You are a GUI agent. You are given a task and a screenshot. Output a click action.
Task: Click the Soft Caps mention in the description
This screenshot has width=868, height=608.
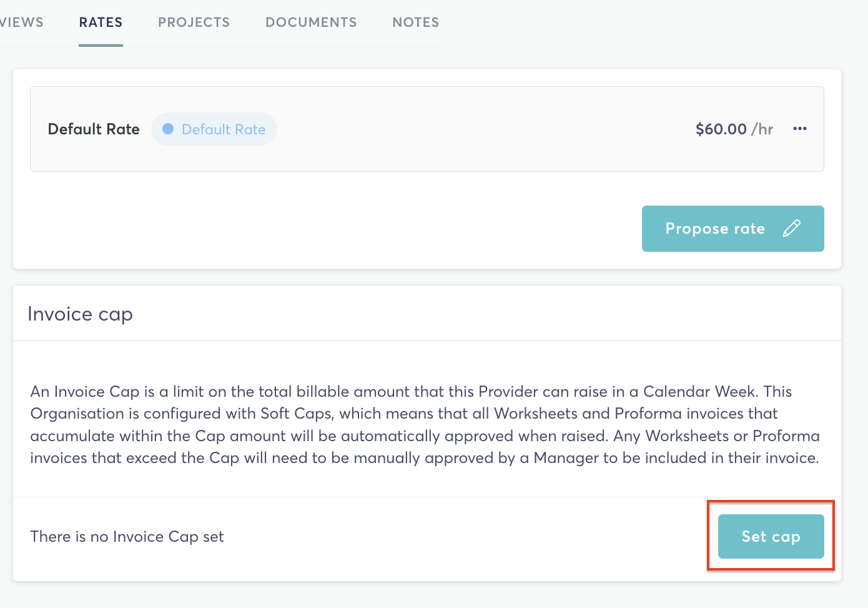(297, 414)
